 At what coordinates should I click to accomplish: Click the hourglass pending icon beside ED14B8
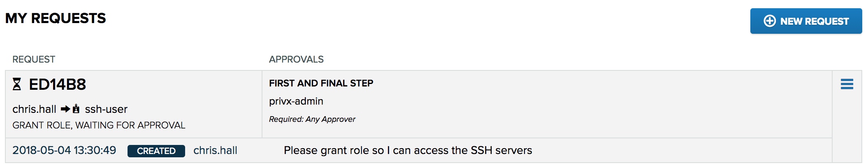[17, 84]
